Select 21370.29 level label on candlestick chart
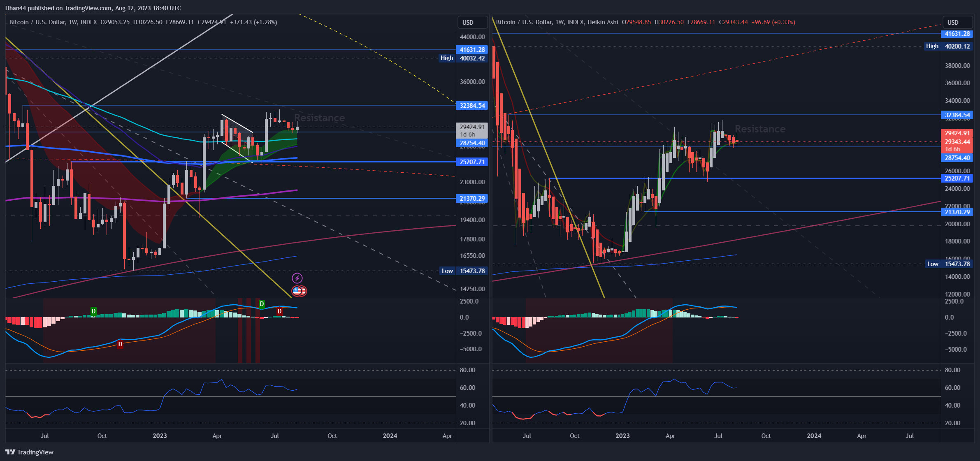The height and width of the screenshot is (461, 980). [x=472, y=199]
